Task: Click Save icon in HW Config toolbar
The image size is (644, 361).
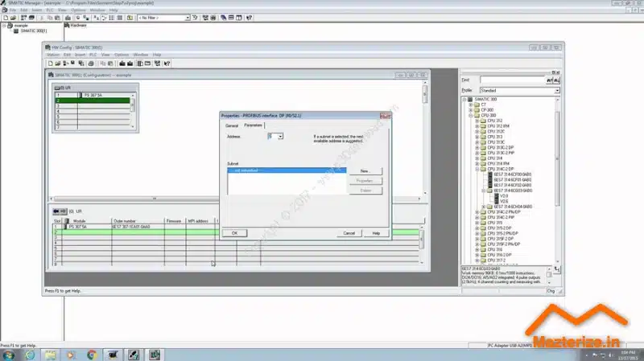Action: pyautogui.click(x=73, y=64)
